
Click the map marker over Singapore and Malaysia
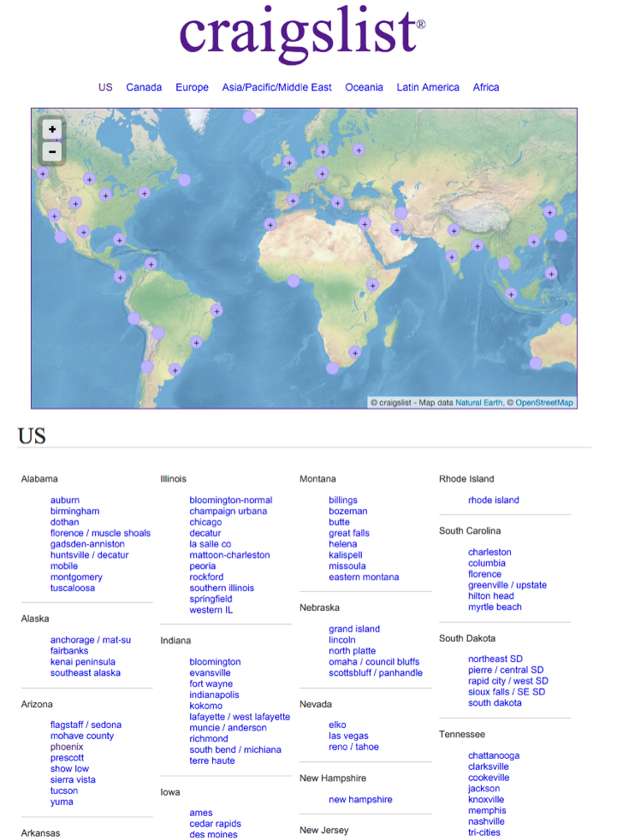coord(511,293)
